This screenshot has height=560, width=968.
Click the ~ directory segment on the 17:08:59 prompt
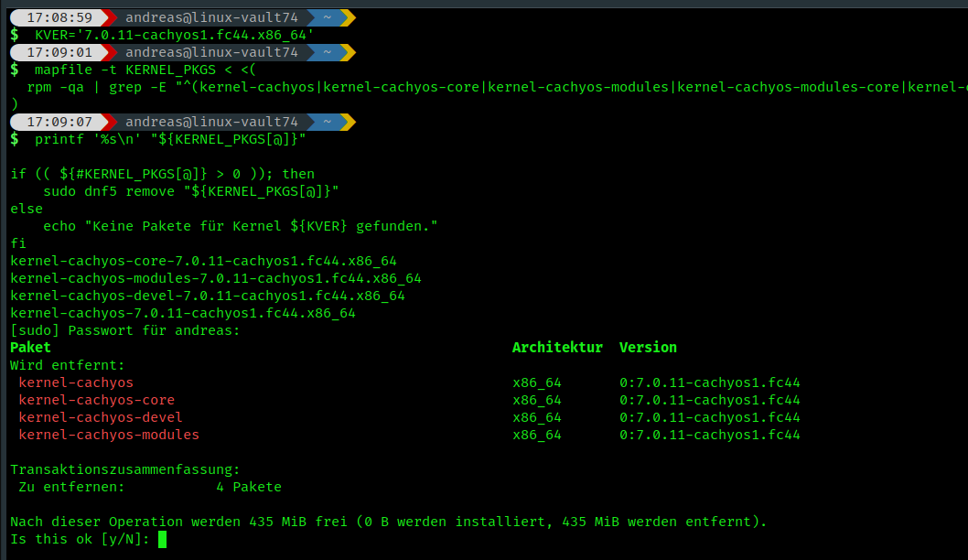(328, 17)
